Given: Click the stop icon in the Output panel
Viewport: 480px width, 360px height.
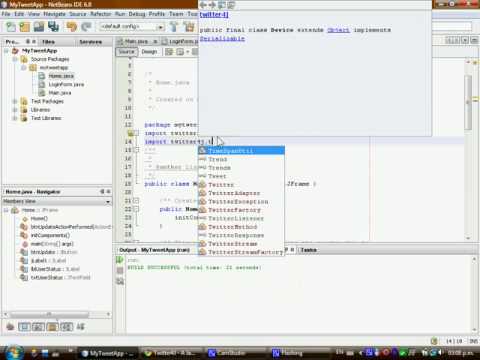Looking at the screenshot, I should coord(120,270).
